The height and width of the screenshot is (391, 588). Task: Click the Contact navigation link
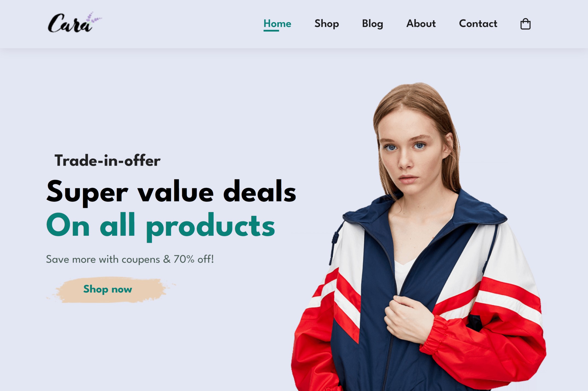tap(478, 23)
